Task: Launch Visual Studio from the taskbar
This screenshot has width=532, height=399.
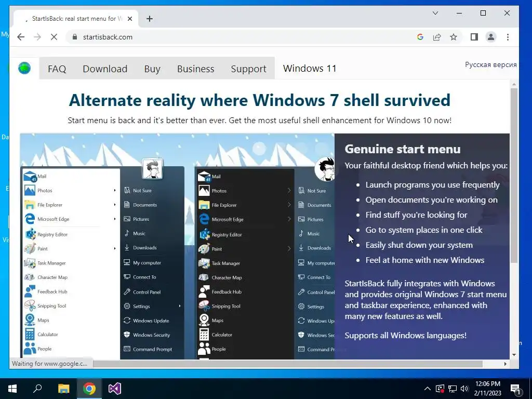Action: click(x=115, y=389)
